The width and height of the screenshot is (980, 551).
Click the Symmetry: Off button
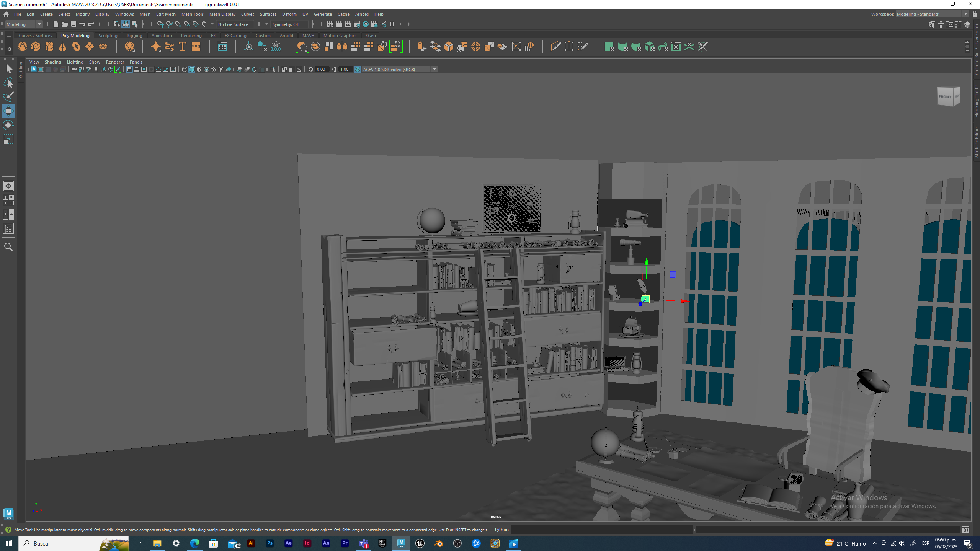289,24
